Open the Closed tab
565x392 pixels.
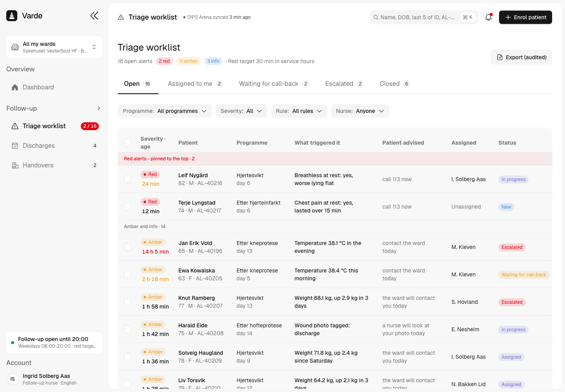click(x=395, y=84)
